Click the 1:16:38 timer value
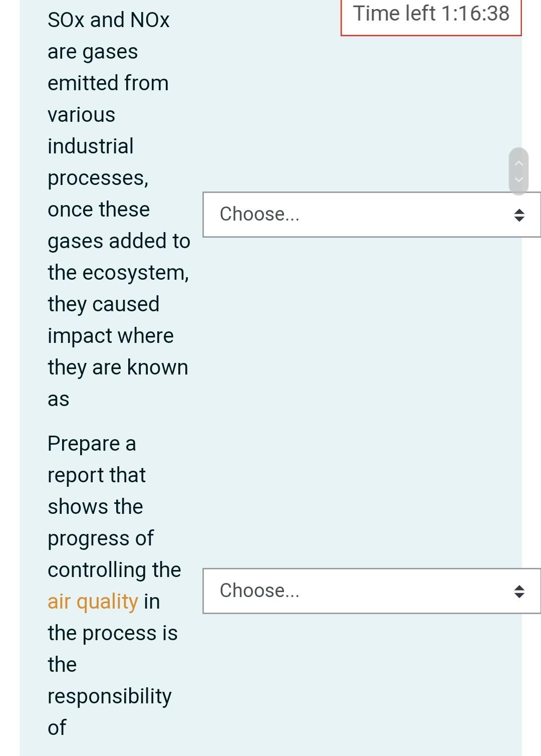 click(x=475, y=14)
